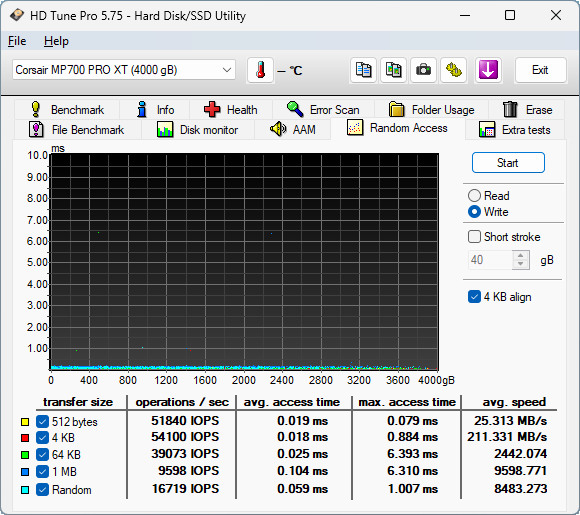580x515 pixels.
Task: Click the Random Access scatter icon
Action: tap(355, 128)
